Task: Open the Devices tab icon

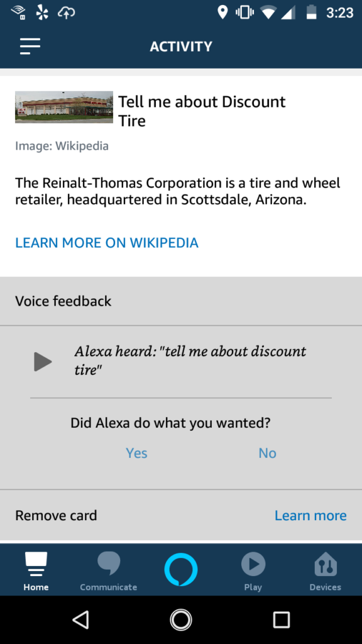Action: (x=326, y=571)
